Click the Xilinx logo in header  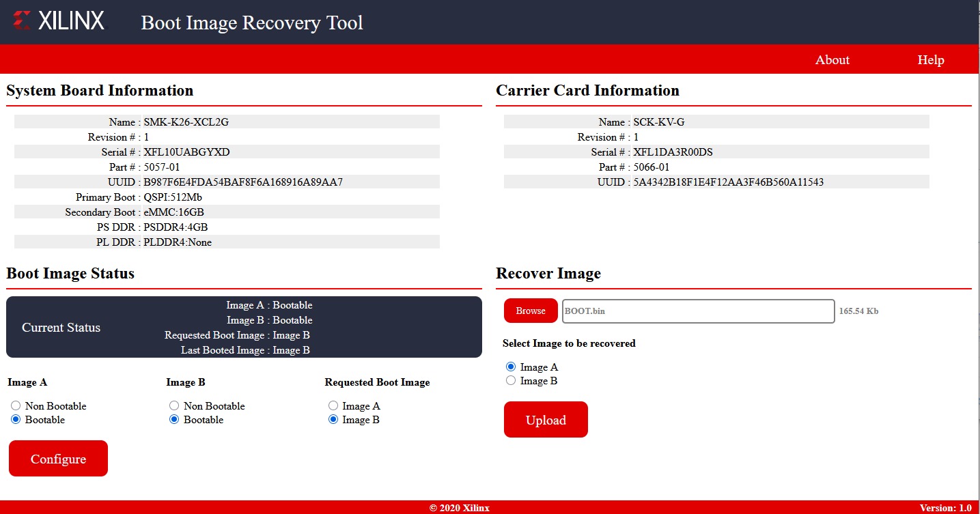click(59, 21)
